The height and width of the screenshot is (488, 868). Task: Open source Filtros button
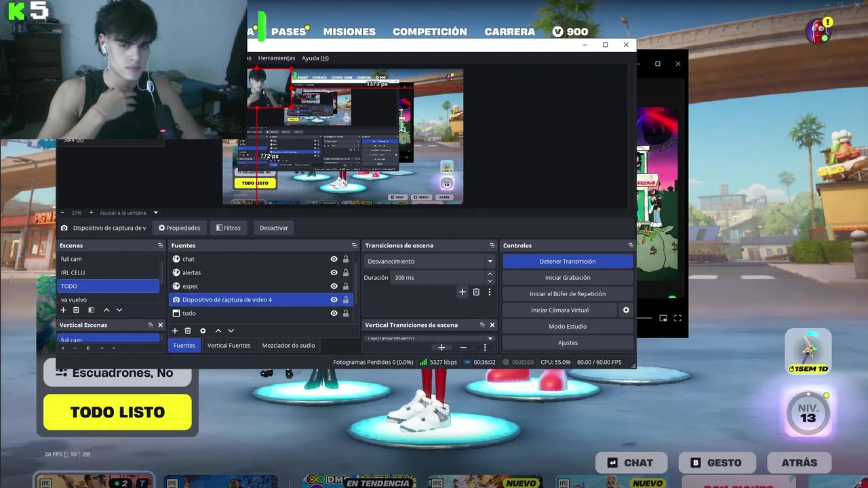coord(229,228)
